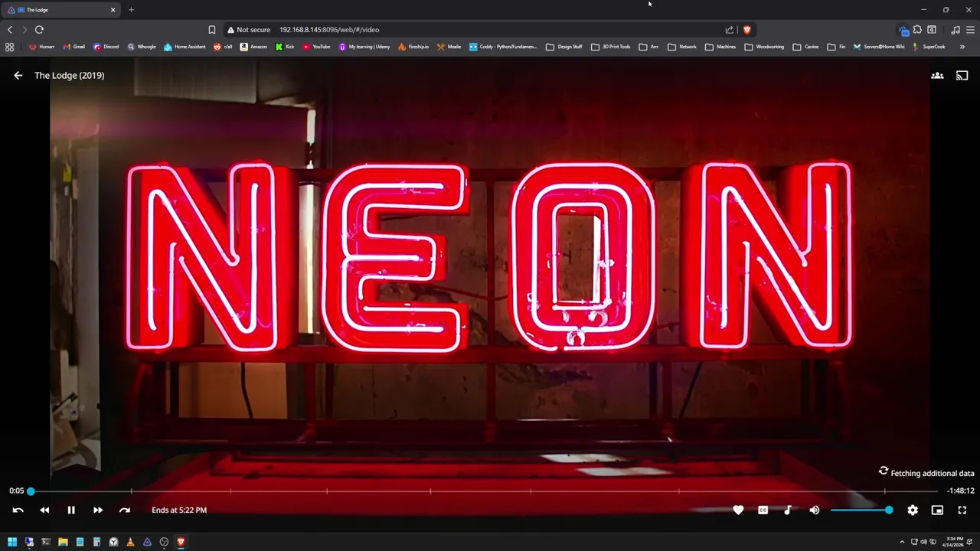Expand the Arr bookmark folder

pyautogui.click(x=649, y=47)
